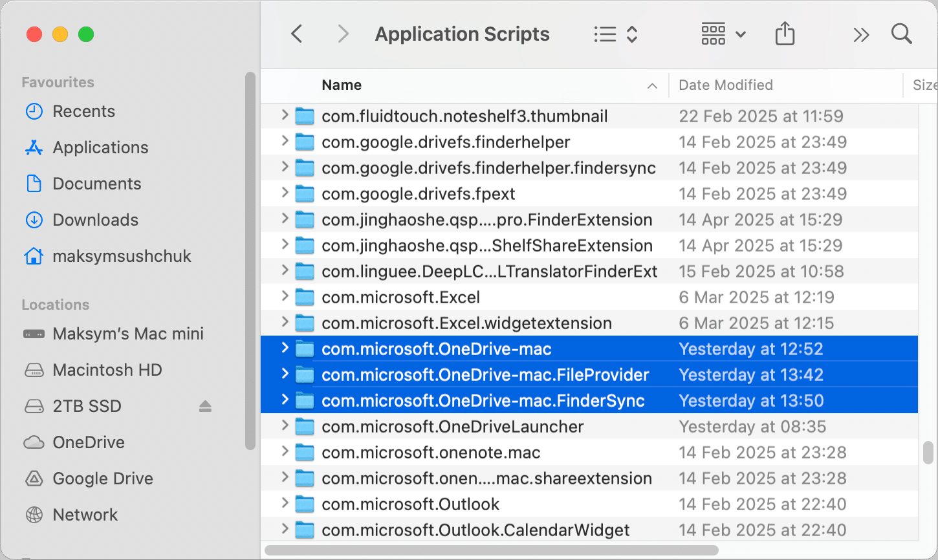Screen dimensions: 938x560
Task: Expand the com.microsoft.Excel folder
Action: 285,297
